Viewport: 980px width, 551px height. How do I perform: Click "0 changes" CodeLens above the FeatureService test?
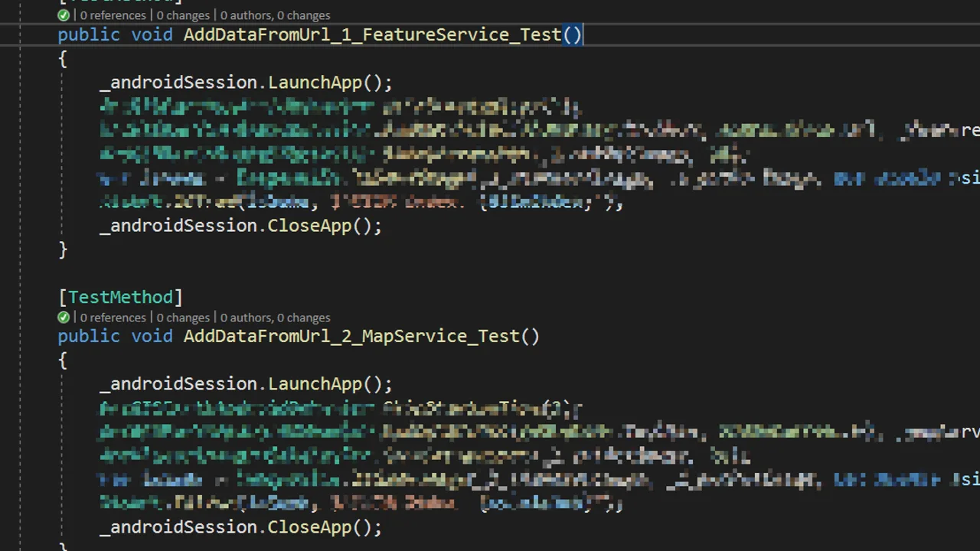tap(183, 15)
